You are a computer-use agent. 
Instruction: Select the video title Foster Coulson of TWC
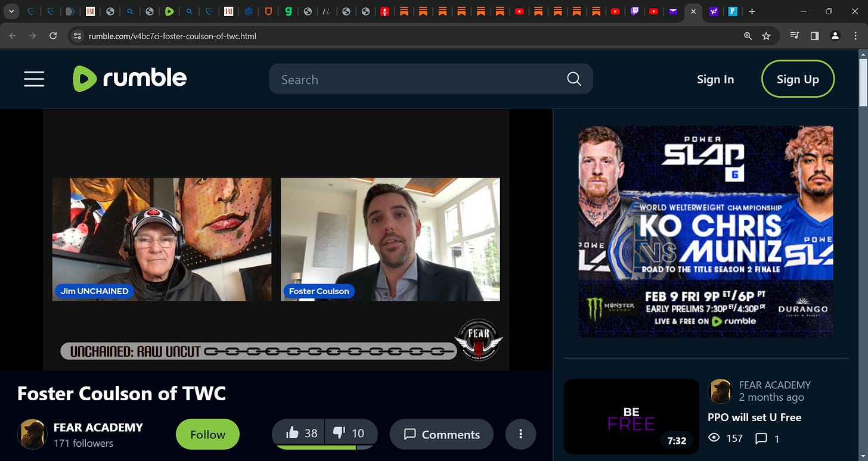click(x=122, y=393)
